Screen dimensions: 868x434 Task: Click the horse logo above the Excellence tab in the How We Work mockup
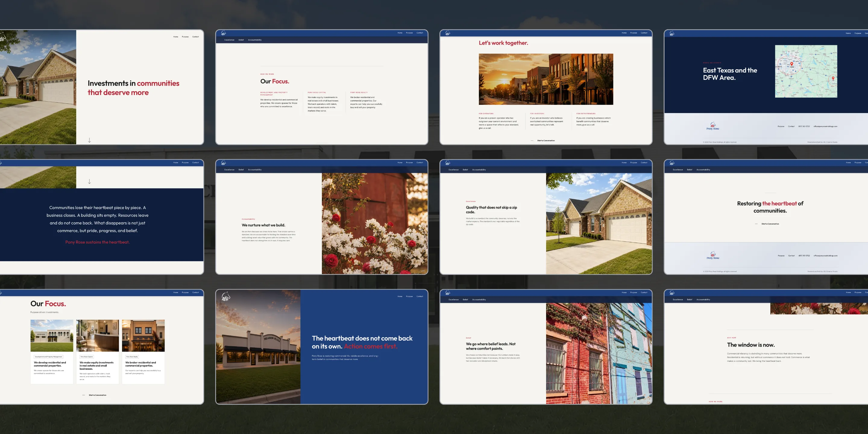(223, 33)
